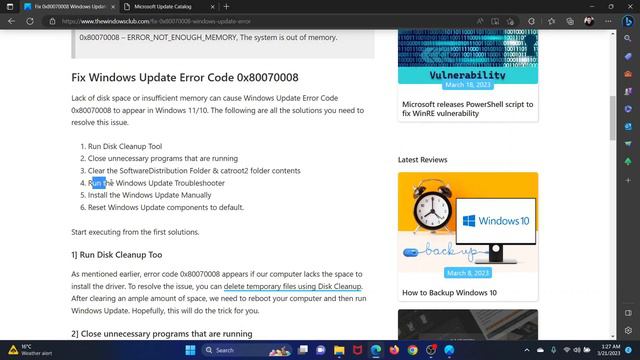Click the Vulnerability article thumbnail

pos(468,57)
